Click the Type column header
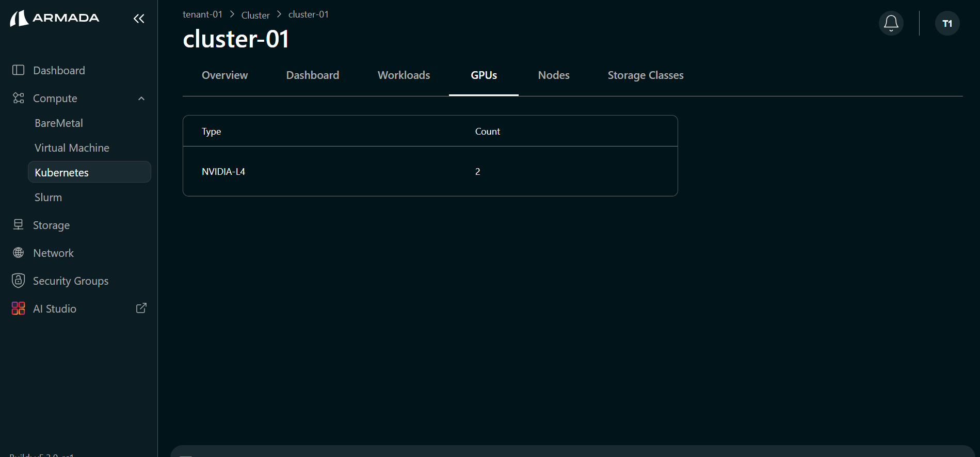Screen dimensions: 980x457 point(211,132)
